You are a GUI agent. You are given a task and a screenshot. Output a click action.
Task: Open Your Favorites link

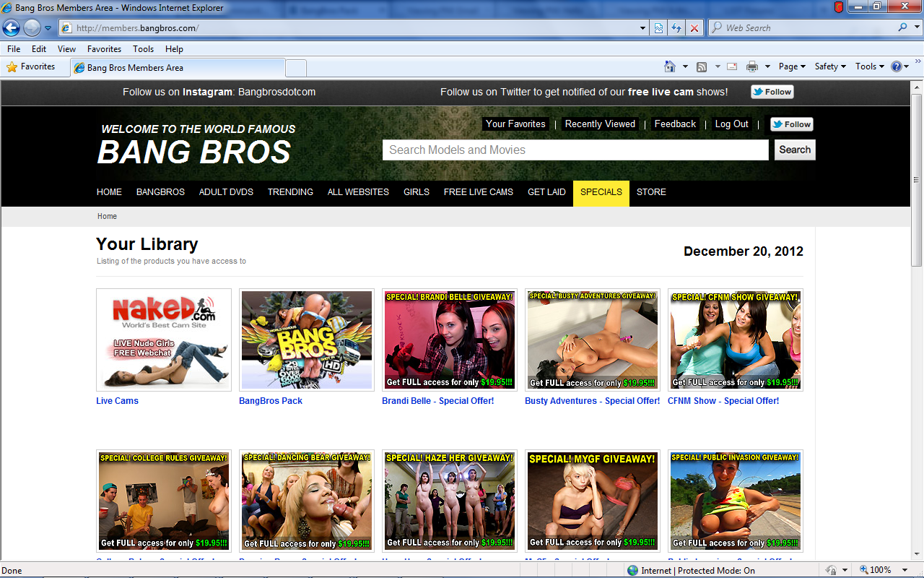coord(515,124)
